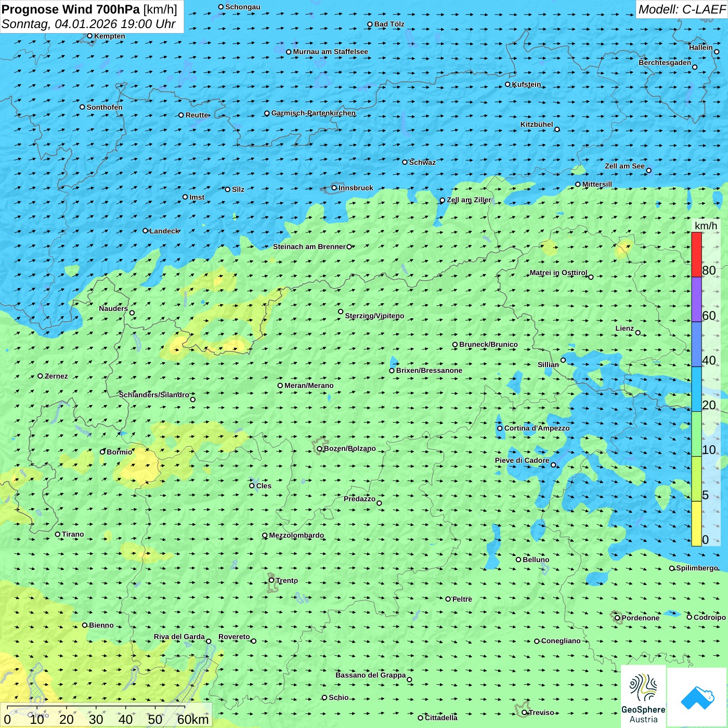
Task: Click the Brixen/Bressanone city label
Action: click(429, 370)
